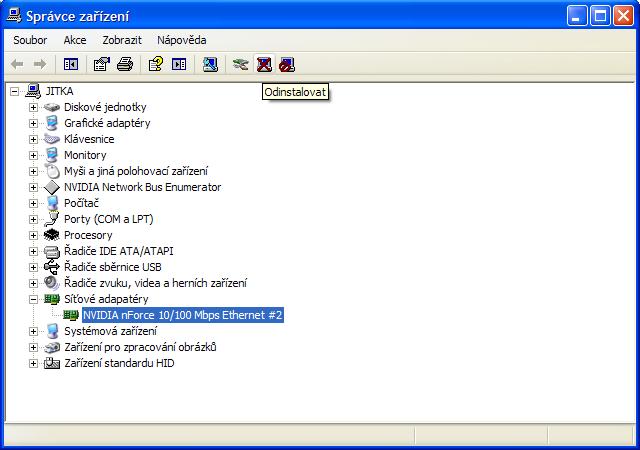Open the Soubor menu

pos(30,40)
